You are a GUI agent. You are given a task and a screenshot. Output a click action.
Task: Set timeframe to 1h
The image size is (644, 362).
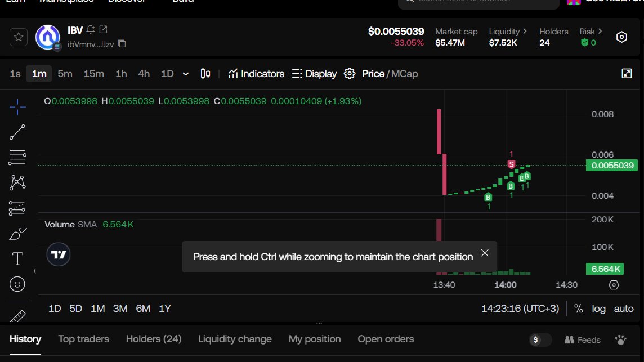(x=121, y=74)
